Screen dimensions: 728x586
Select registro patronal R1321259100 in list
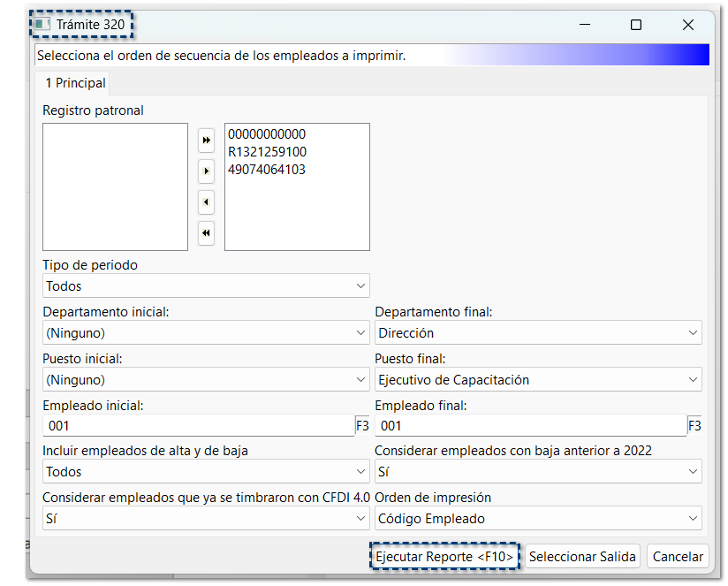pos(267,152)
